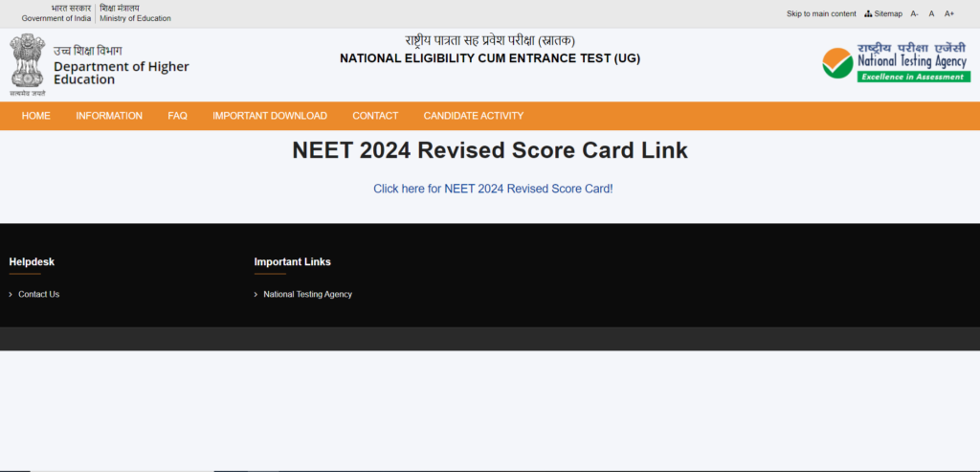980x472 pixels.
Task: Click Department of Higher Education title
Action: (x=122, y=73)
